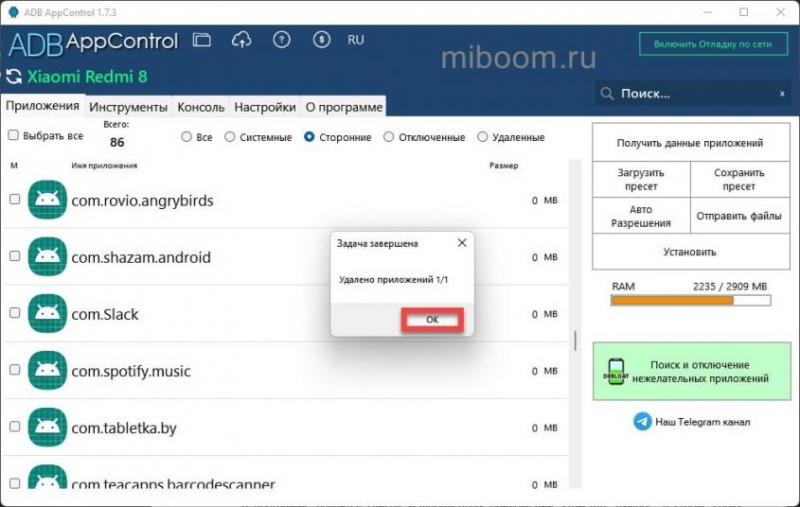Screen dimensions: 800x507
Task: Tick checkbox for com.tabletka.by
Action: (15, 427)
